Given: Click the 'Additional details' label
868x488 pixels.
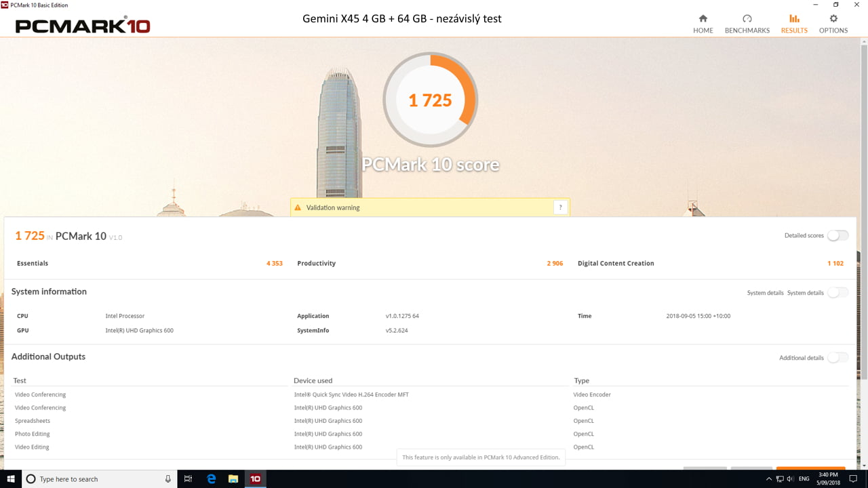Looking at the screenshot, I should (802, 358).
